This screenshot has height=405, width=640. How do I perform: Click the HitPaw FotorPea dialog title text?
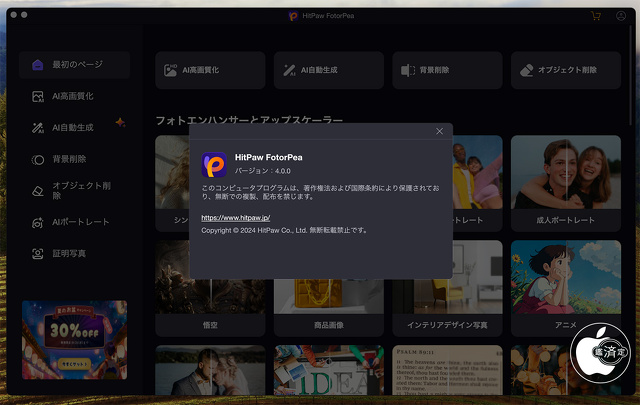pyautogui.click(x=269, y=158)
